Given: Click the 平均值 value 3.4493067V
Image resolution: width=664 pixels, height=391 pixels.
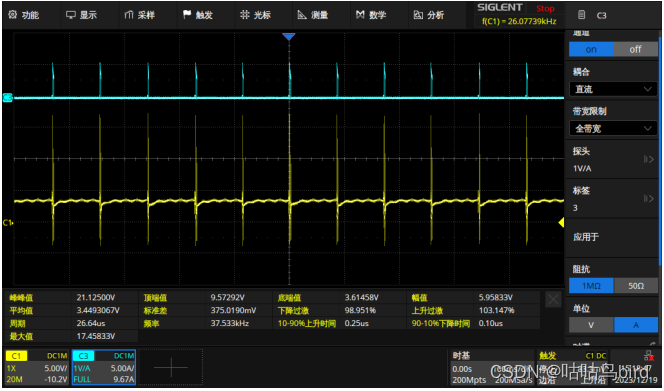Looking at the screenshot, I should point(98,311).
